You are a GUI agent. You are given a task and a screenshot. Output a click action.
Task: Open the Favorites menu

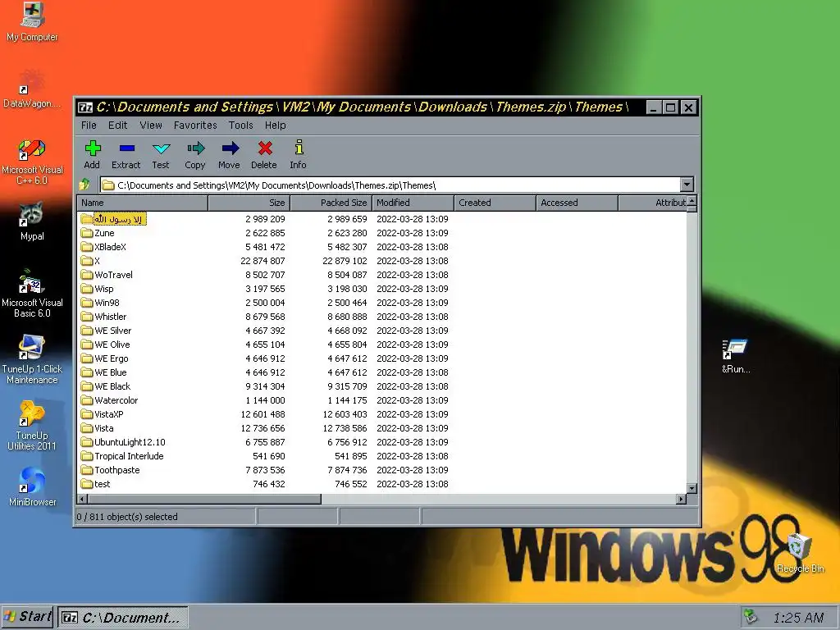point(195,126)
